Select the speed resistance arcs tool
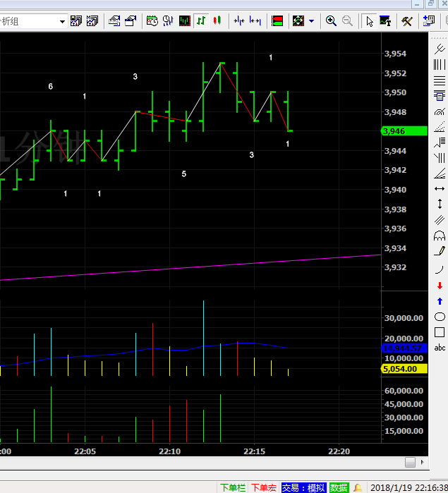This screenshot has width=448, height=493. pos(440,111)
